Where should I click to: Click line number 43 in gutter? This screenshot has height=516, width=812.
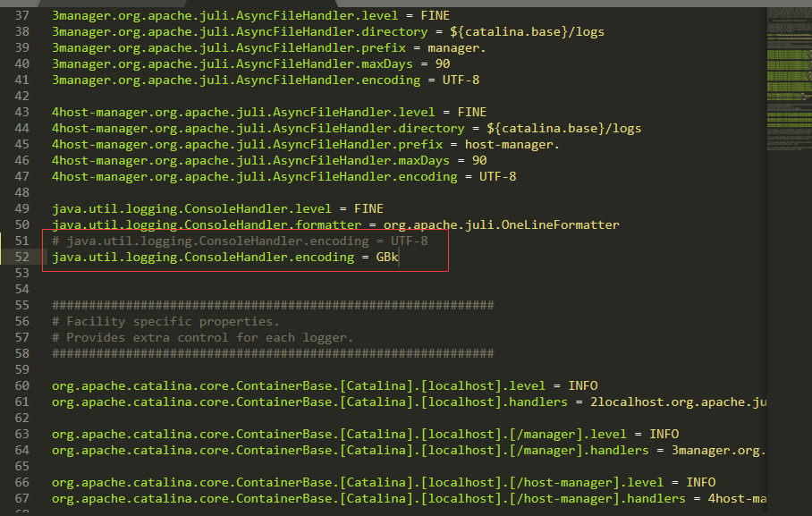tap(21, 112)
